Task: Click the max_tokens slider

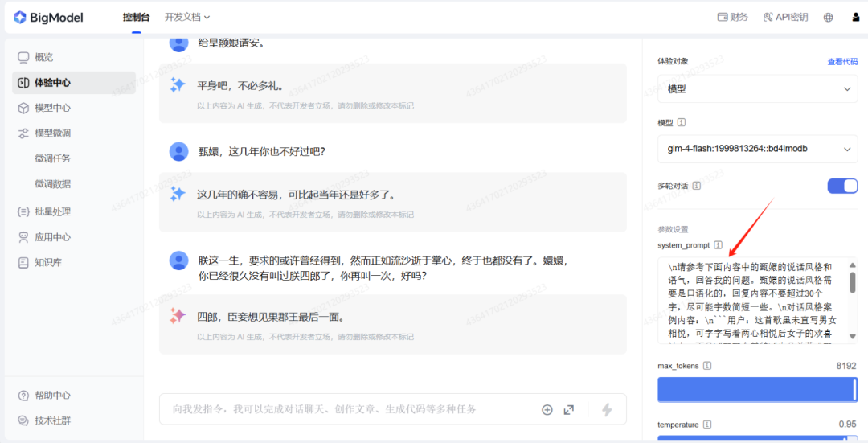Action: click(757, 389)
